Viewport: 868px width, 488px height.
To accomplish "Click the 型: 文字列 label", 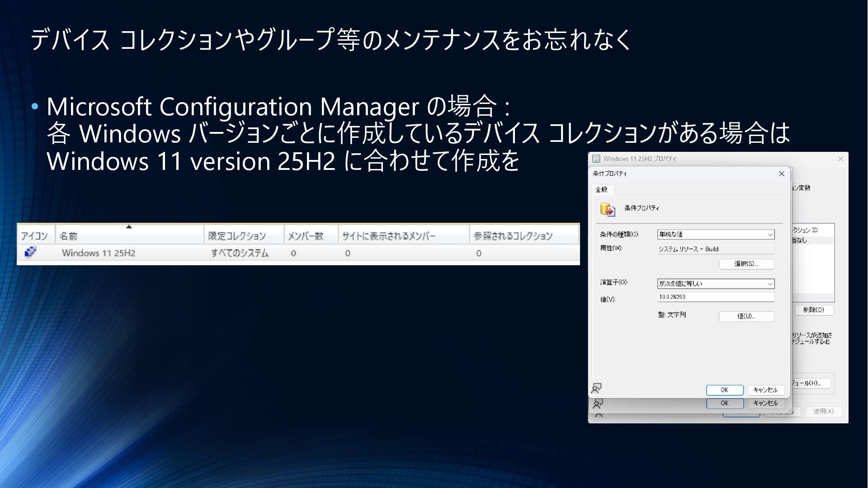I will click(x=672, y=314).
